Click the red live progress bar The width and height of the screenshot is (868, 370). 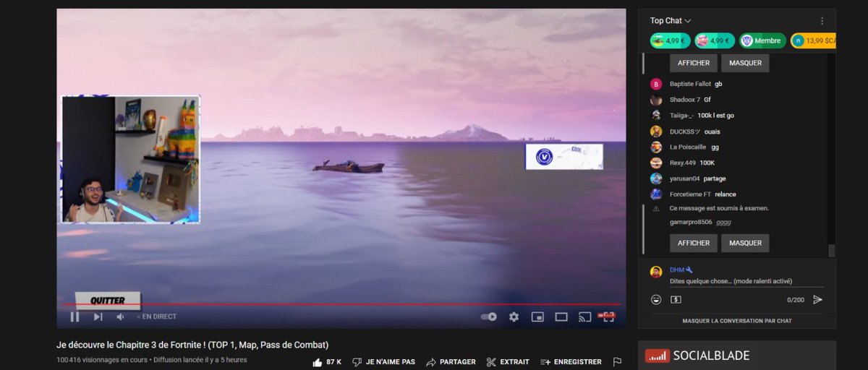click(x=341, y=304)
